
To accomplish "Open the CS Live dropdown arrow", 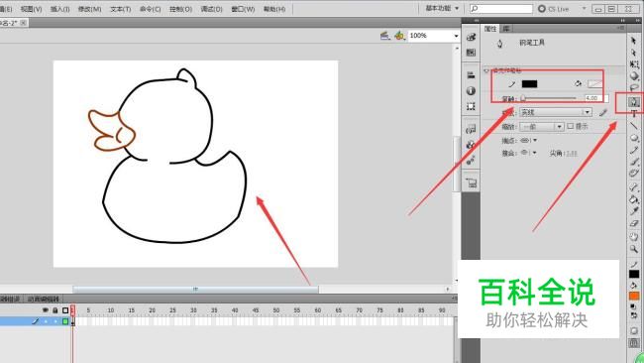I will point(584,8).
